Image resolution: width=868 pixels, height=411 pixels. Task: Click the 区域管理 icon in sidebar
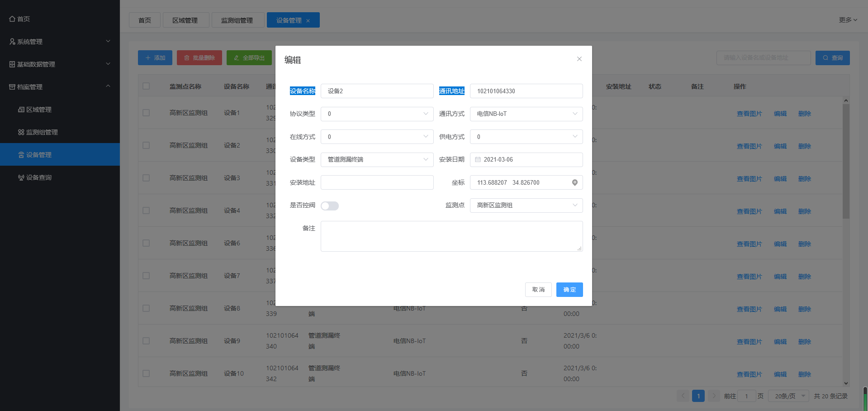21,110
